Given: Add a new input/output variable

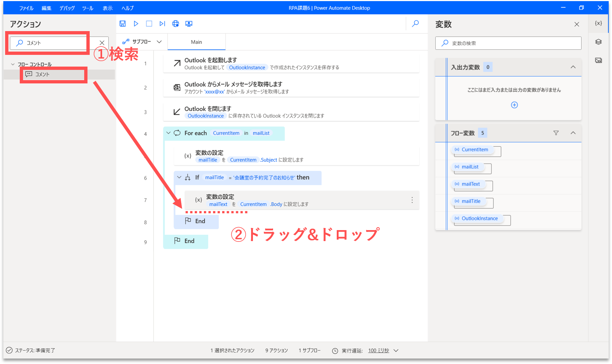Looking at the screenshot, I should (514, 105).
